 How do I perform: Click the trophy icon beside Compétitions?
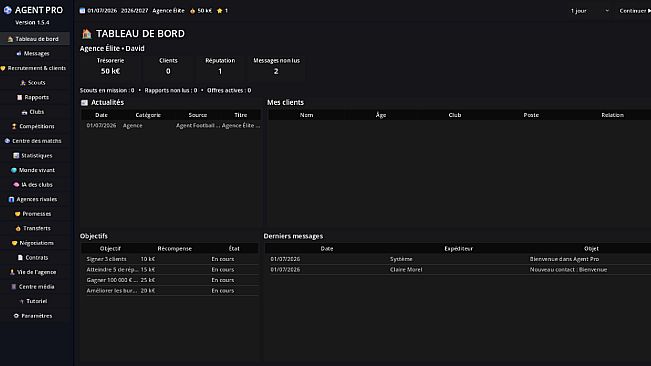click(x=14, y=126)
